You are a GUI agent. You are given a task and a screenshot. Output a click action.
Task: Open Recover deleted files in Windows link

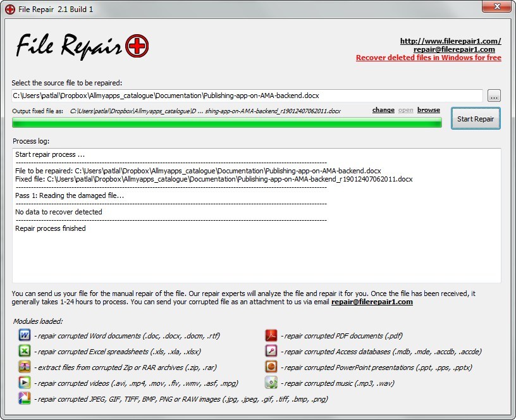click(429, 58)
